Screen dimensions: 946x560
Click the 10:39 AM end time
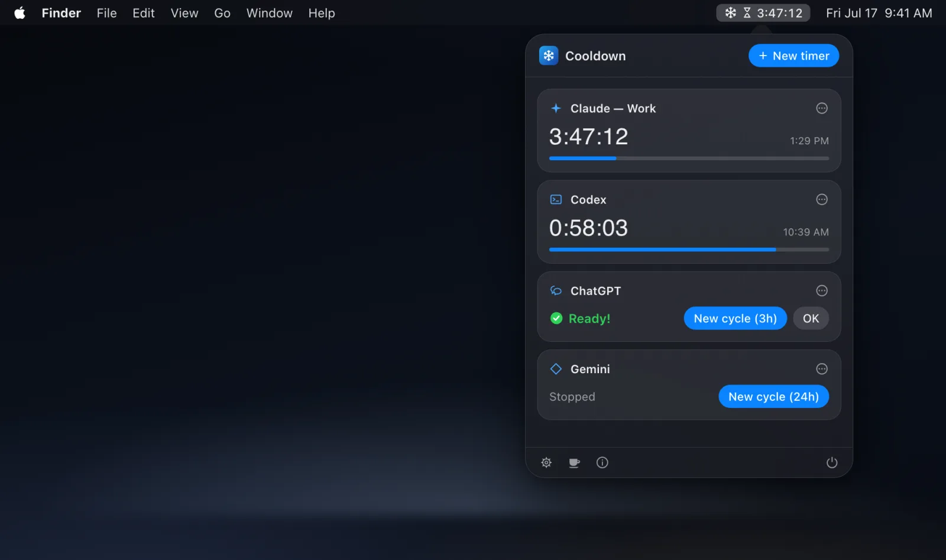pyautogui.click(x=806, y=232)
